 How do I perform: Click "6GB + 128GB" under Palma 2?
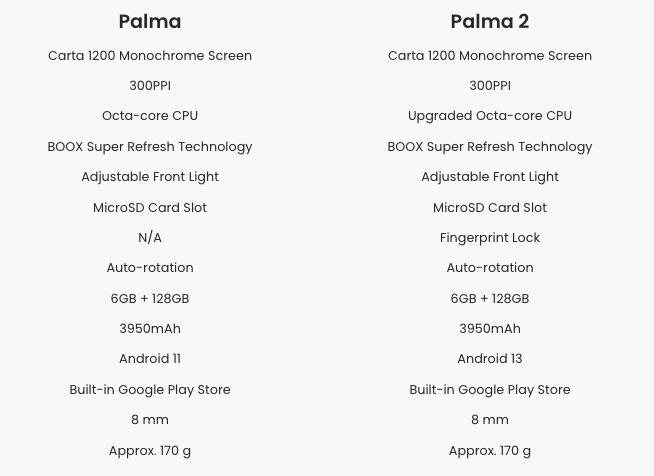pos(490,299)
